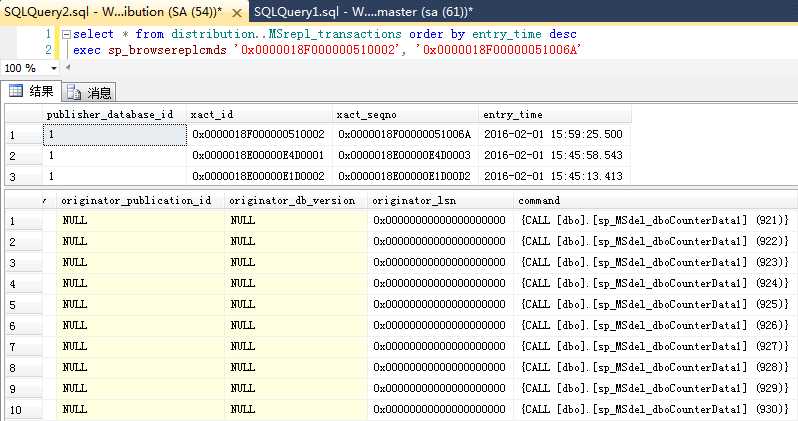Select xact_seqno cell 0x0000018E000000E1D00D2

[x=405, y=176]
